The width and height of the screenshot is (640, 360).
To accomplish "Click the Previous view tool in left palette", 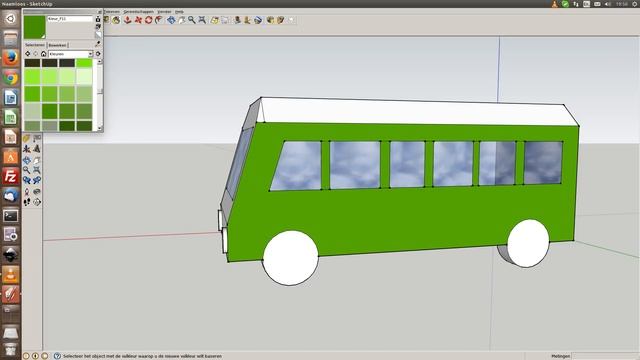I will 27,180.
